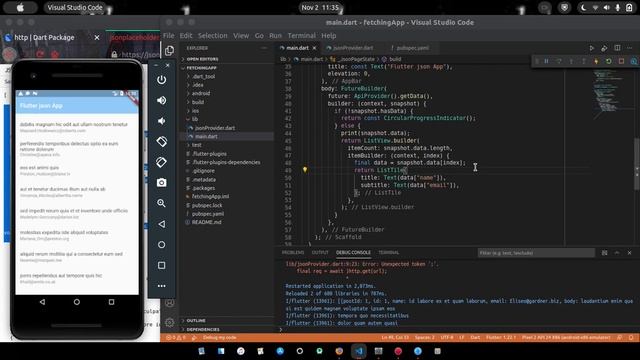Click the emulator sidebar back triangle
Viewport: 640px width, 360px height.
coord(162,224)
